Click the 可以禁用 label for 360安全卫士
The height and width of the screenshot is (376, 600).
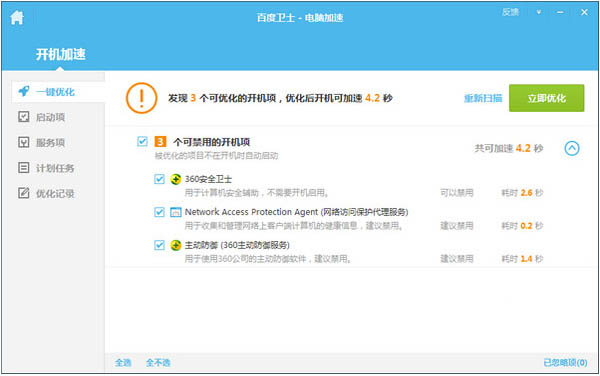(457, 193)
